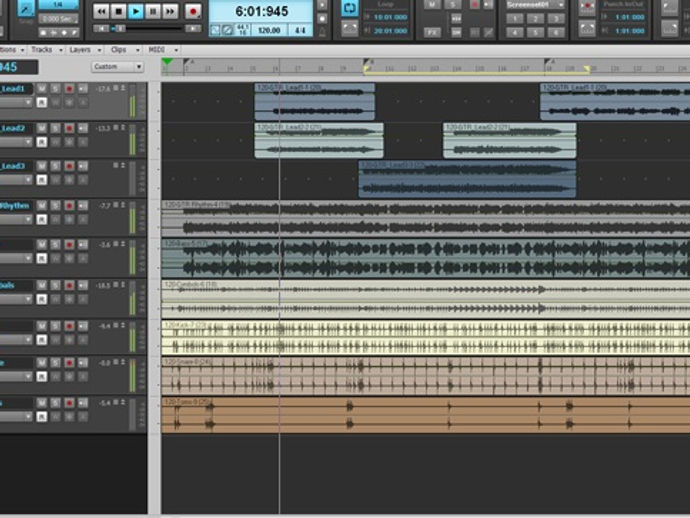Click the Lead3 track name
Image resolution: width=690 pixels, height=518 pixels.
tap(13, 166)
